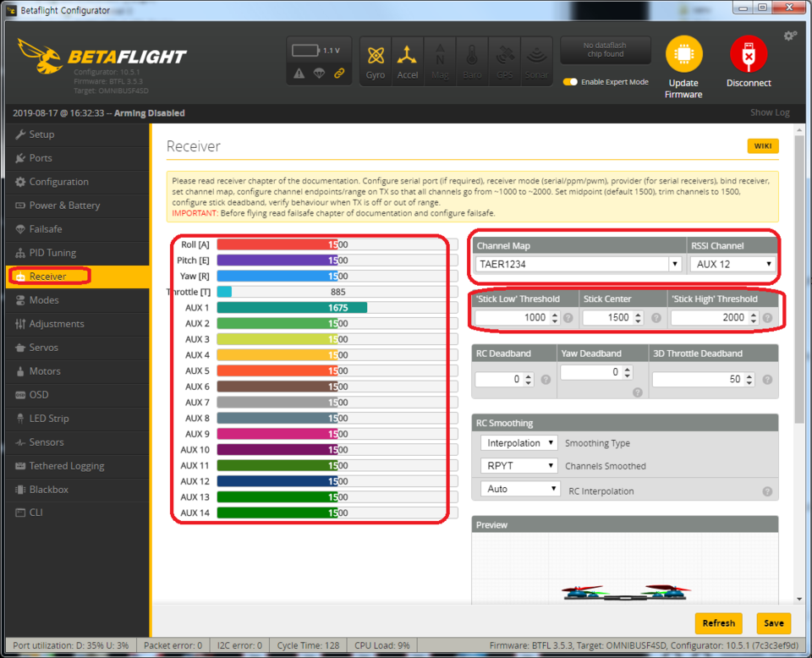
Task: Open Update Firmware via chip icon
Action: (683, 54)
